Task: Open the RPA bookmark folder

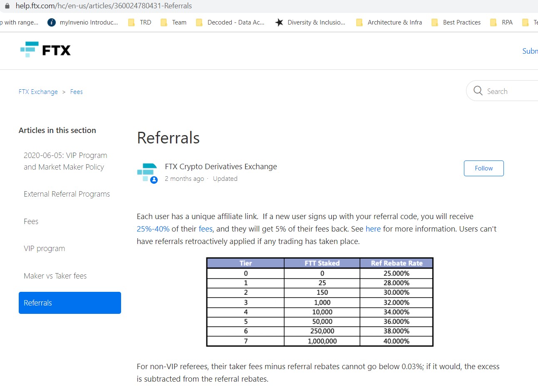Action: tap(501, 22)
